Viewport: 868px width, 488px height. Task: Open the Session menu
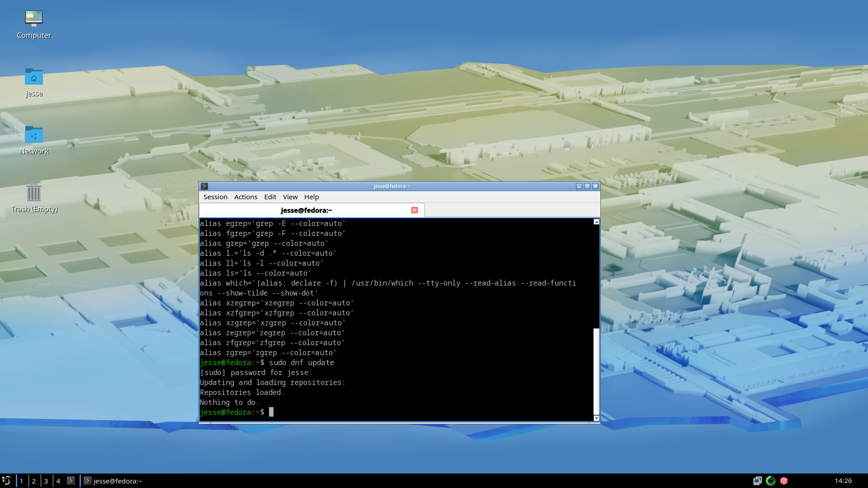tap(215, 197)
